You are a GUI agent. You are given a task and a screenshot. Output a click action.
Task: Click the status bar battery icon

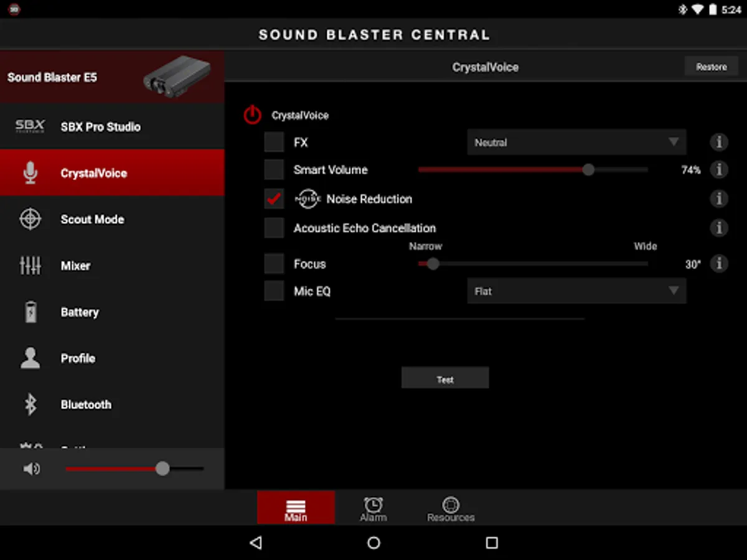[x=712, y=9]
